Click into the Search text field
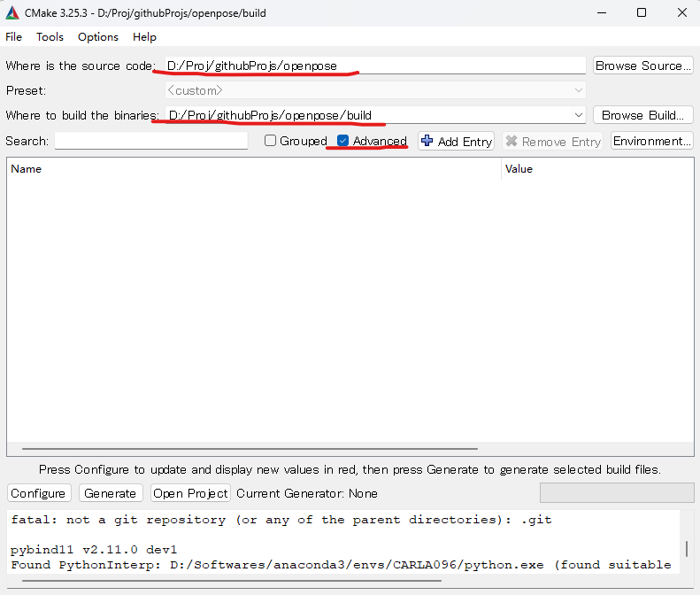 [150, 142]
